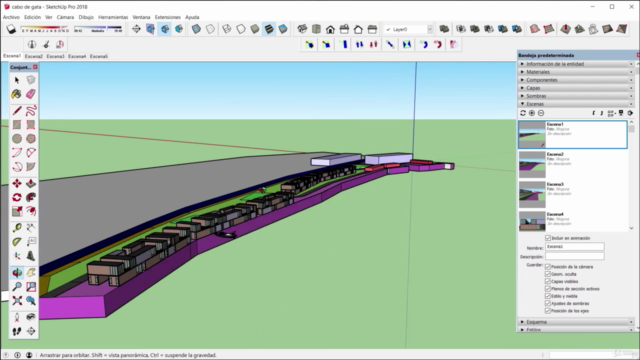Choose the Axes tool

(x=17, y=256)
